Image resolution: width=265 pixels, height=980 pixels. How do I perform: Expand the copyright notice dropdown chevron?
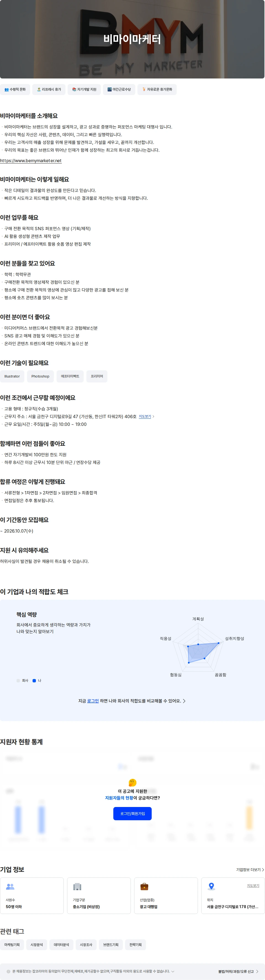[173, 971]
